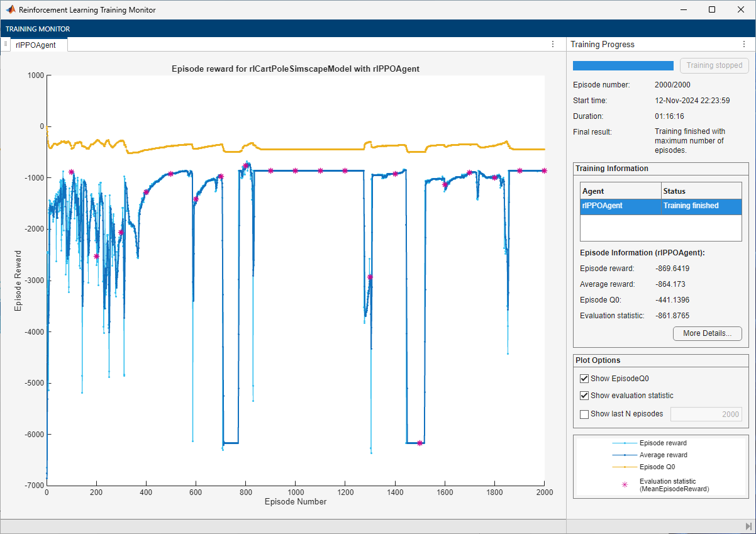Screen dimensions: 756x534
Task: Open the document list handle beside rlPPOAgent tab
Action: point(5,44)
